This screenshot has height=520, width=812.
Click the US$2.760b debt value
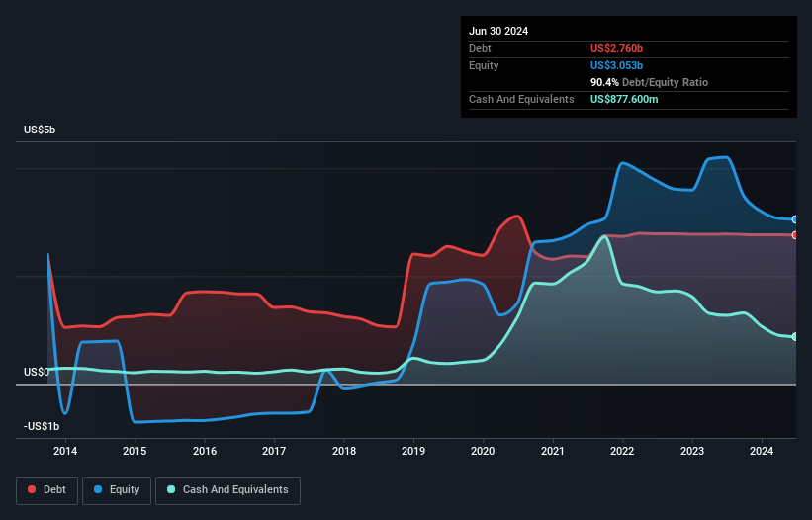pos(616,48)
